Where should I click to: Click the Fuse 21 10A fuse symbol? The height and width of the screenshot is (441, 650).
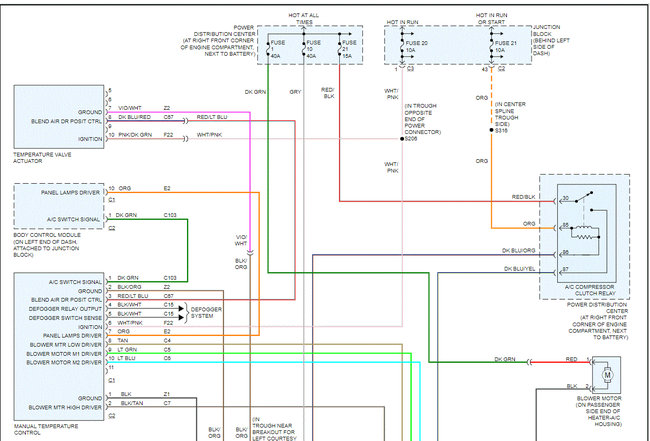tap(492, 47)
